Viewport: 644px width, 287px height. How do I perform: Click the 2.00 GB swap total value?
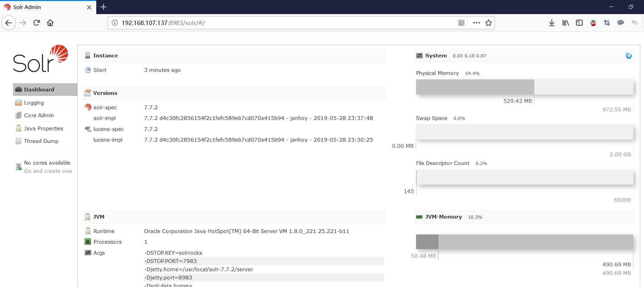(x=620, y=155)
